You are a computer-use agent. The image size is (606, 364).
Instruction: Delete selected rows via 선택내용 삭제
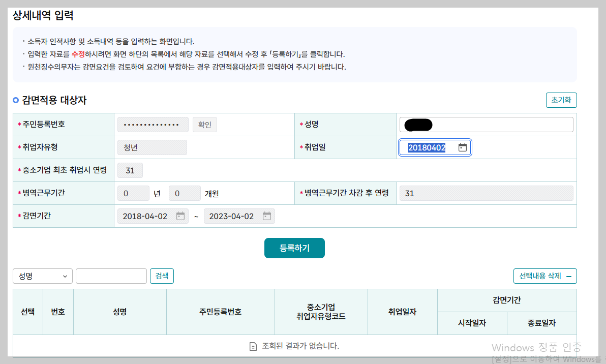(x=545, y=276)
